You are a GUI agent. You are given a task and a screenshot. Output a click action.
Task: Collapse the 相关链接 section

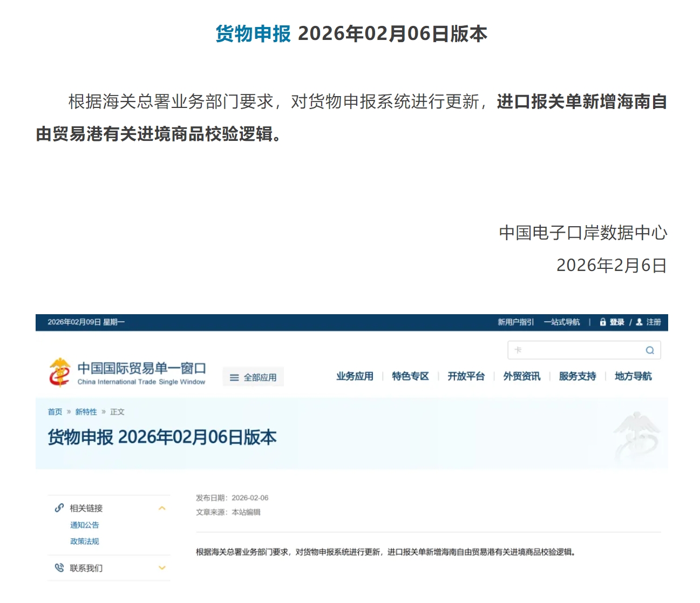[161, 508]
